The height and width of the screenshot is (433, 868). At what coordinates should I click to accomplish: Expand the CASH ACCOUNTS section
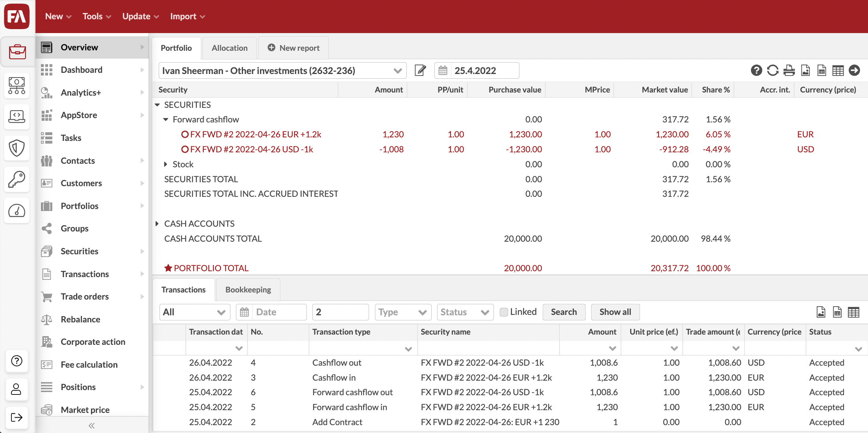pyautogui.click(x=157, y=224)
